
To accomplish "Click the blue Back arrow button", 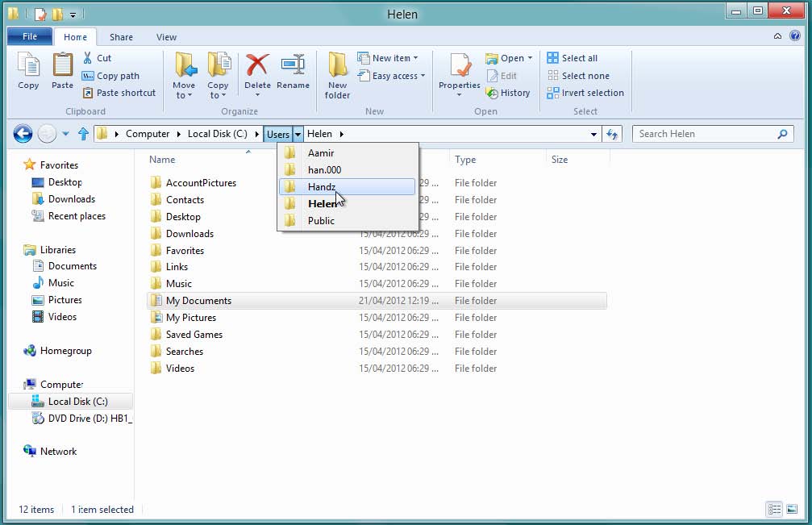I will [x=23, y=134].
